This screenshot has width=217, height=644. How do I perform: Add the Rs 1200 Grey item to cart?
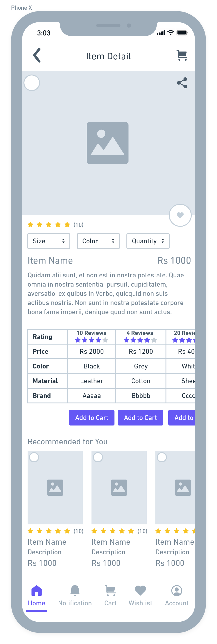pos(140,417)
